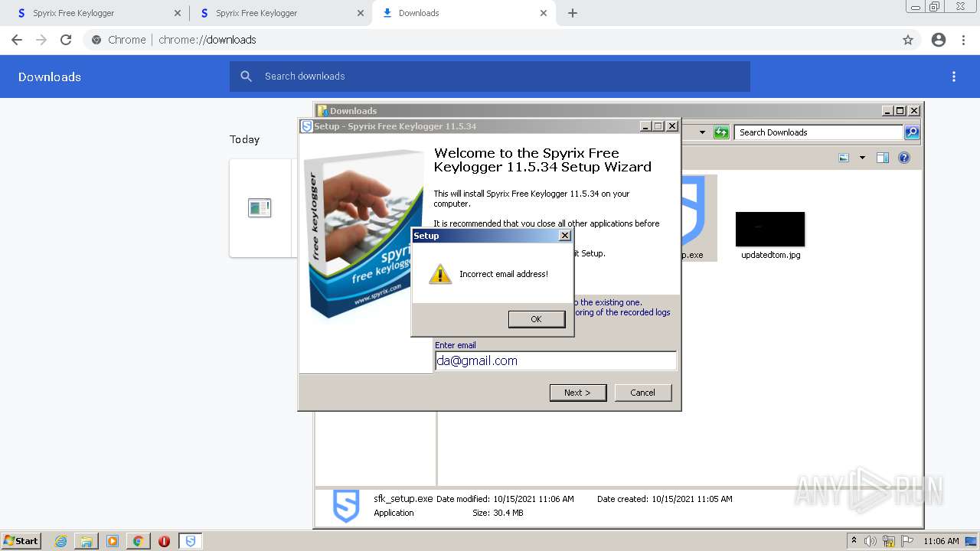Select the updatedtom.jpg thumbnail

click(x=770, y=229)
